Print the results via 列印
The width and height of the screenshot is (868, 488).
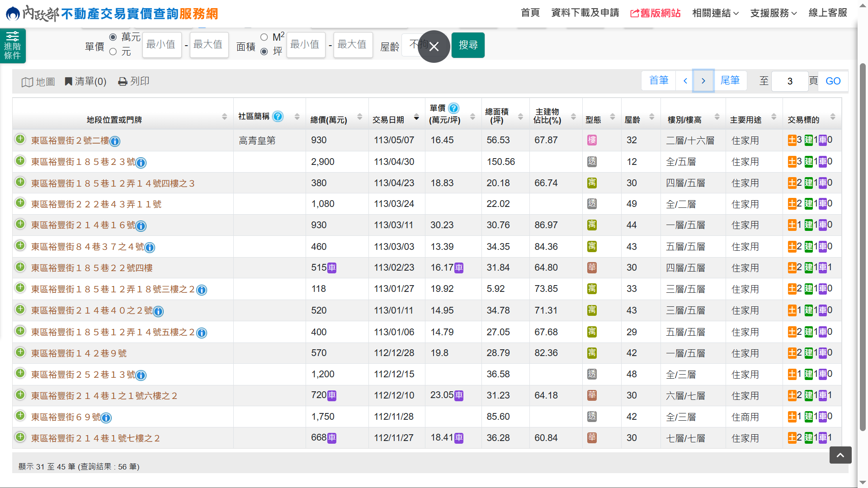tap(134, 81)
